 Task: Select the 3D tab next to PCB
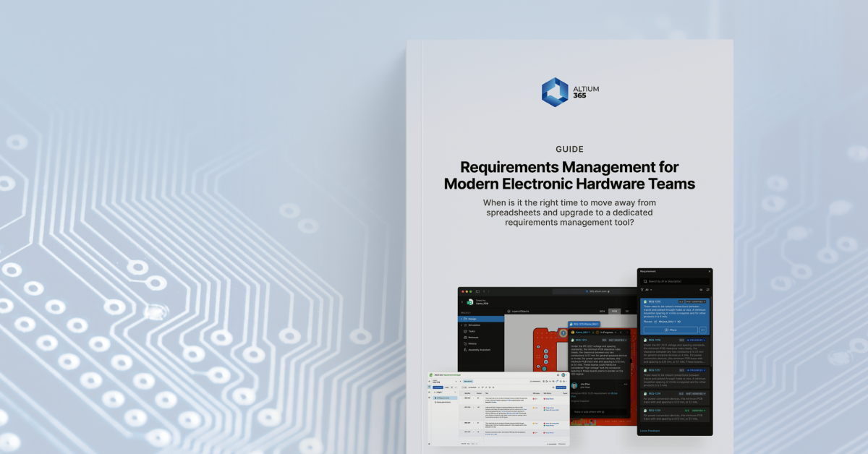(626, 311)
